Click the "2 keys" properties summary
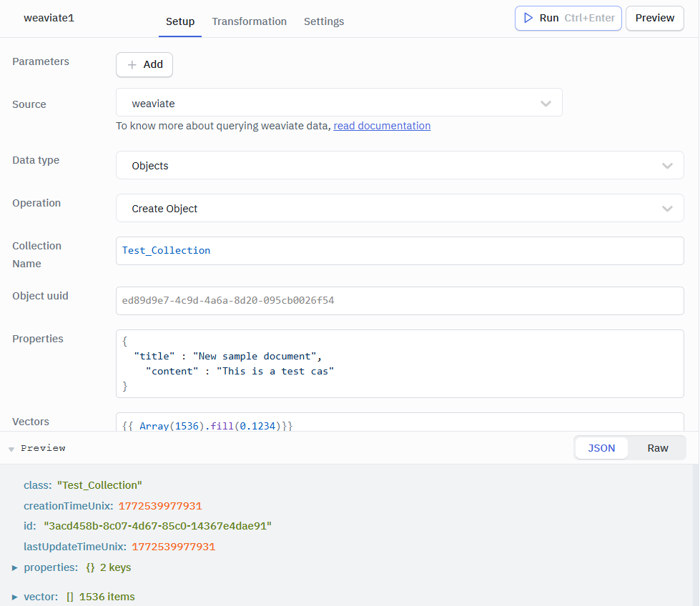This screenshot has width=700, height=606. (x=115, y=567)
